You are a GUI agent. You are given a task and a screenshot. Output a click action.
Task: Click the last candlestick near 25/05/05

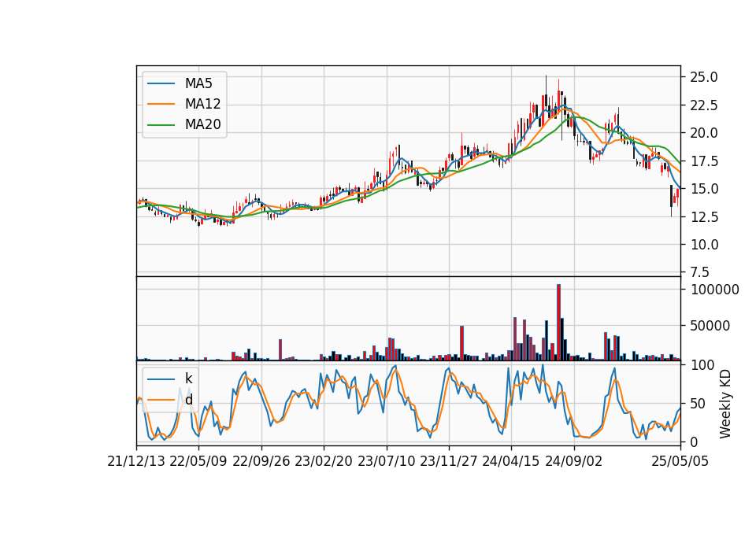[677, 197]
